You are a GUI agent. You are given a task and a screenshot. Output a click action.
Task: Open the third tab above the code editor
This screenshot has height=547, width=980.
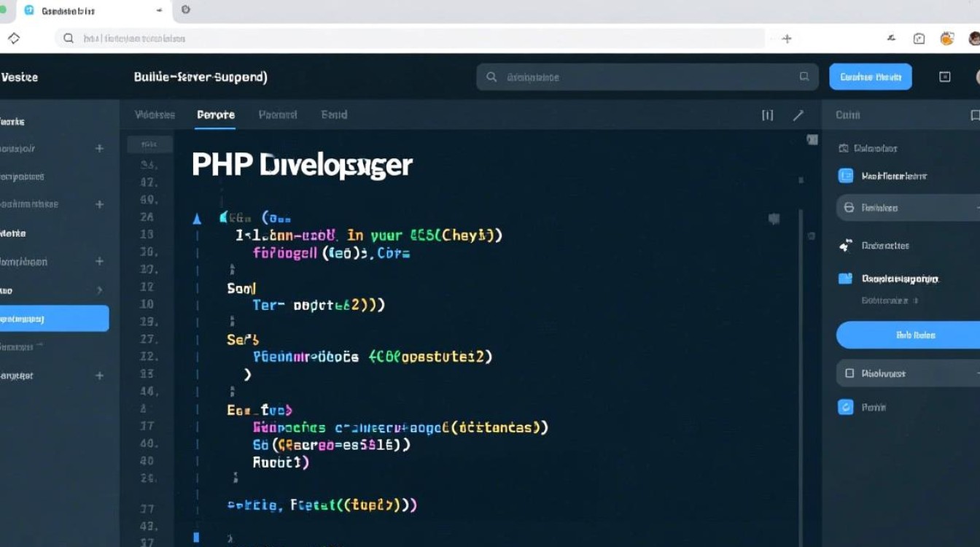tap(278, 115)
